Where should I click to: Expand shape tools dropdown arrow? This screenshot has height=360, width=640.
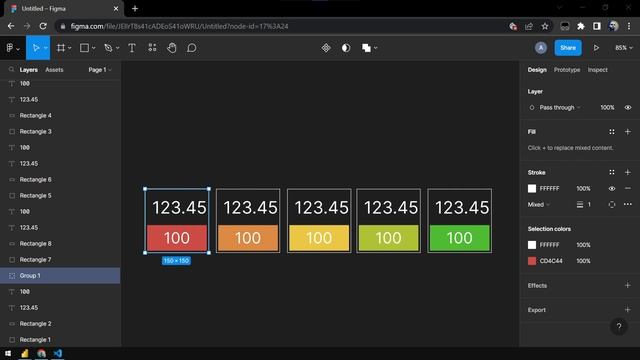point(93,48)
